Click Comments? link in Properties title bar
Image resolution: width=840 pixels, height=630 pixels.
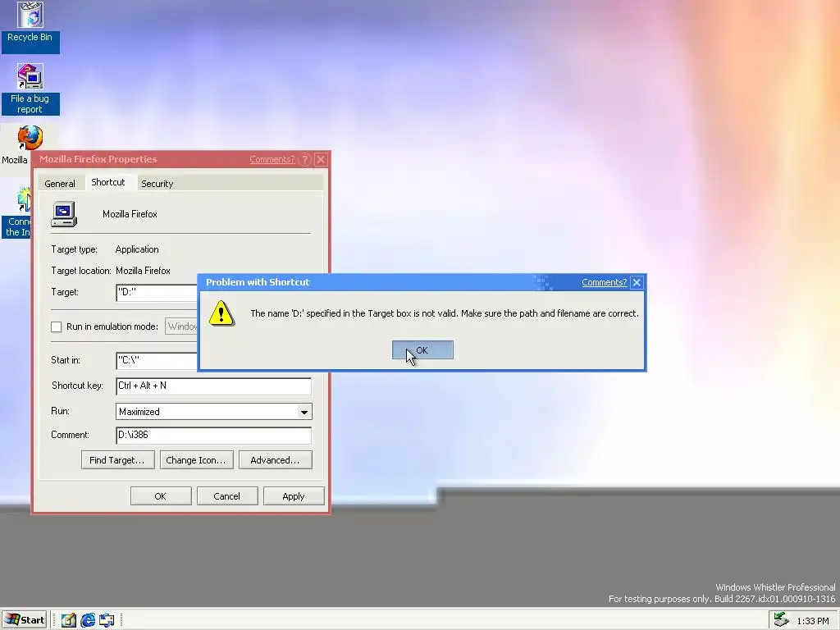click(272, 159)
